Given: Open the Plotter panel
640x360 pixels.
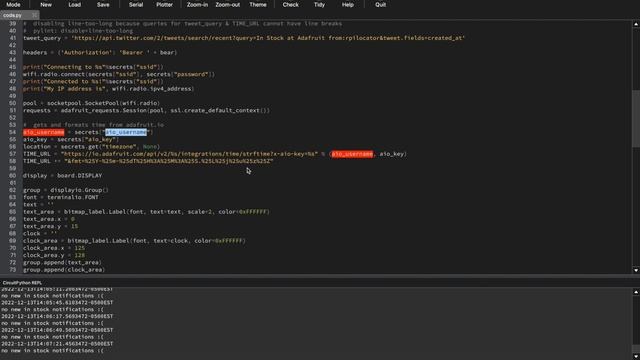Looking at the screenshot, I should tap(164, 5).
